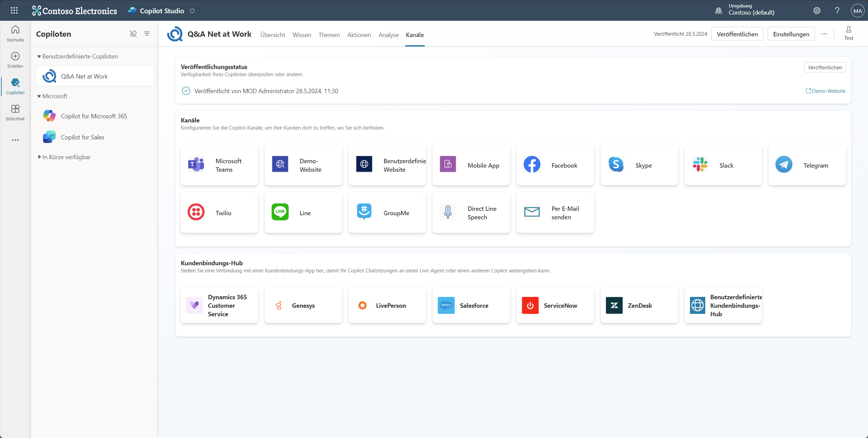Select the LivePerson engagement hub
The width and height of the screenshot is (868, 438).
(387, 305)
